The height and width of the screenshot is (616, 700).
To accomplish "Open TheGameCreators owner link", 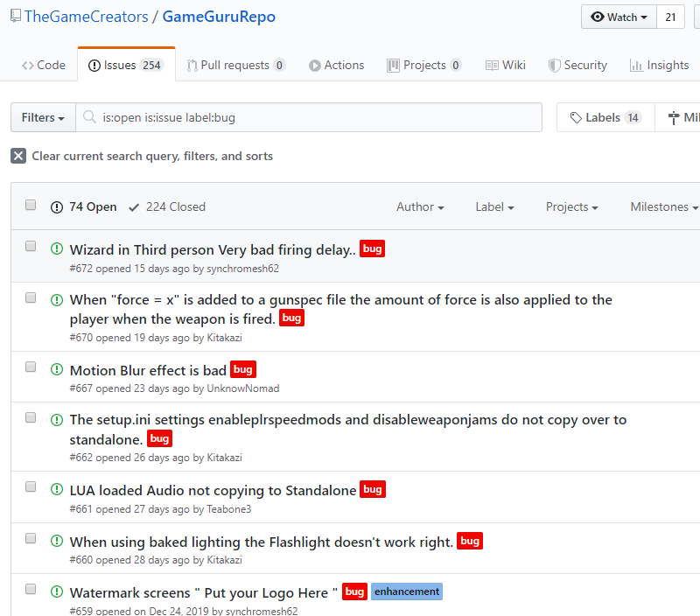I will (x=86, y=17).
